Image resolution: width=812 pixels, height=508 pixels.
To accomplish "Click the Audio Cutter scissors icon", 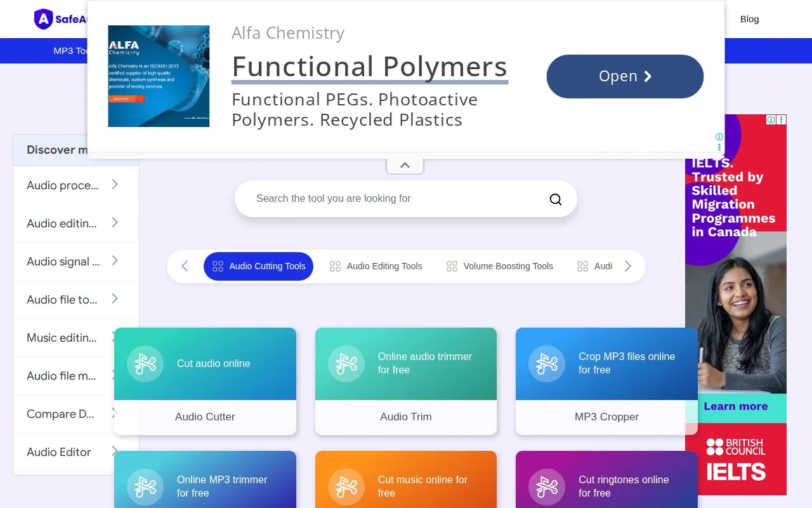I will (145, 364).
